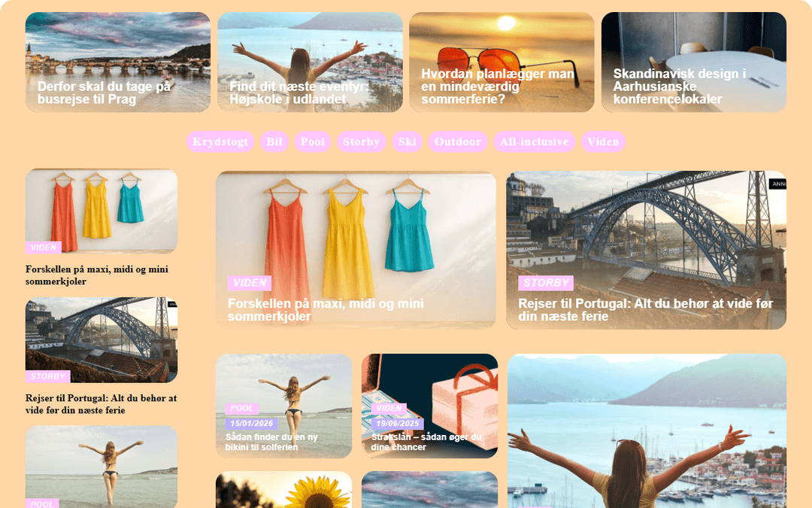This screenshot has width=812, height=508.
Task: Open large featured sommerkjoler headline
Action: pyautogui.click(x=326, y=309)
